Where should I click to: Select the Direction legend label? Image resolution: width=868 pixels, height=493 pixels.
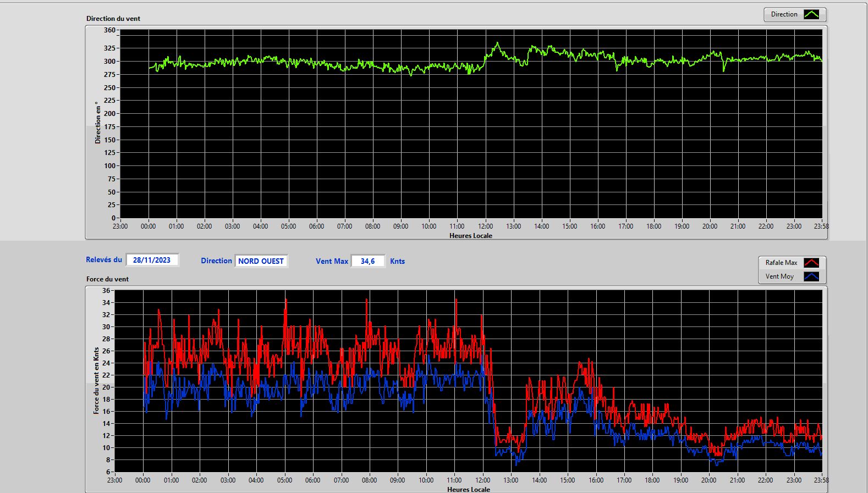tap(784, 14)
